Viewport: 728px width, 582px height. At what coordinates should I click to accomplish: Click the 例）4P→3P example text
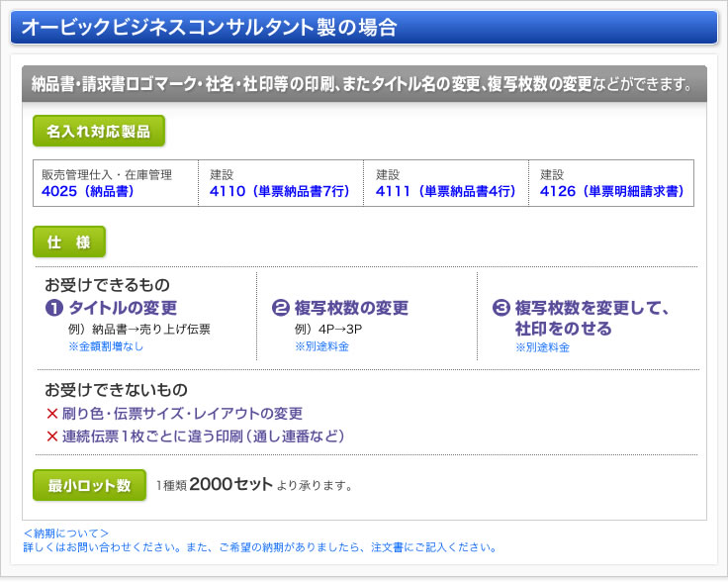tap(328, 330)
